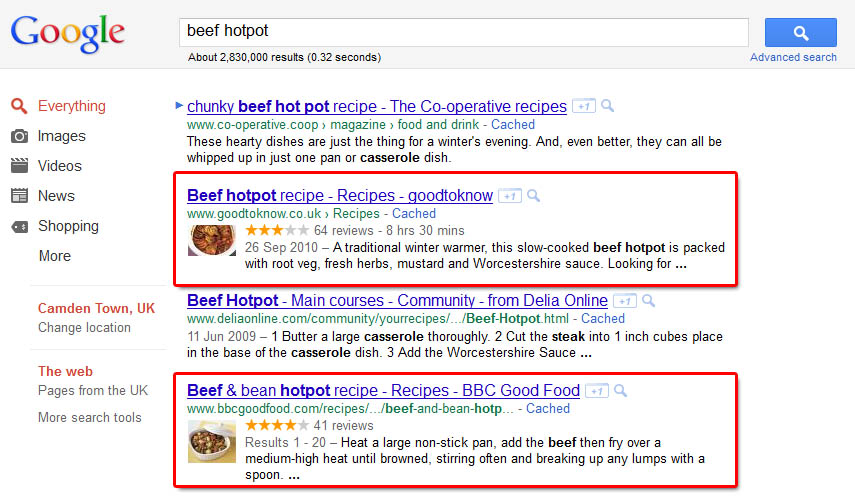855x496 pixels.
Task: Click the blue search magnifier button
Action: [800, 32]
